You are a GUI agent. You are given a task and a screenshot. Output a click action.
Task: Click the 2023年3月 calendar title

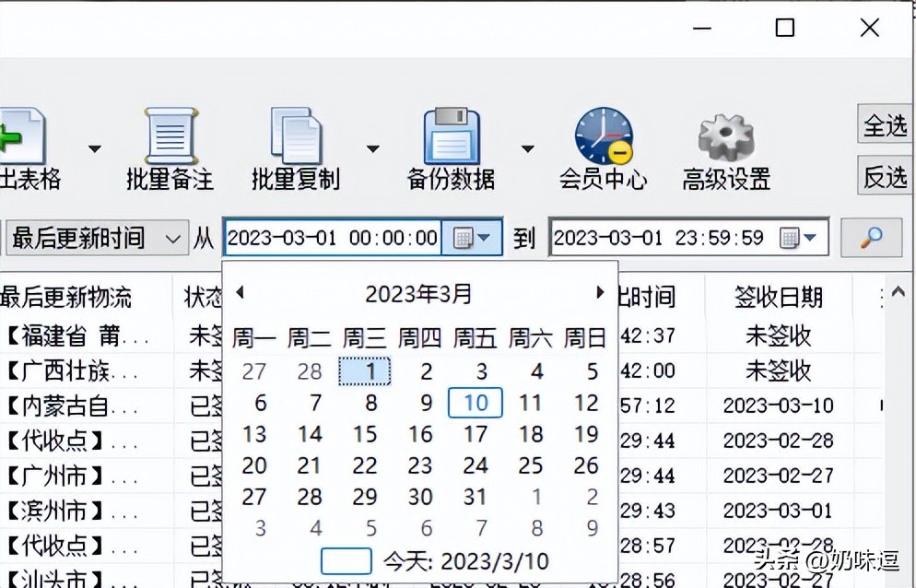(x=418, y=294)
